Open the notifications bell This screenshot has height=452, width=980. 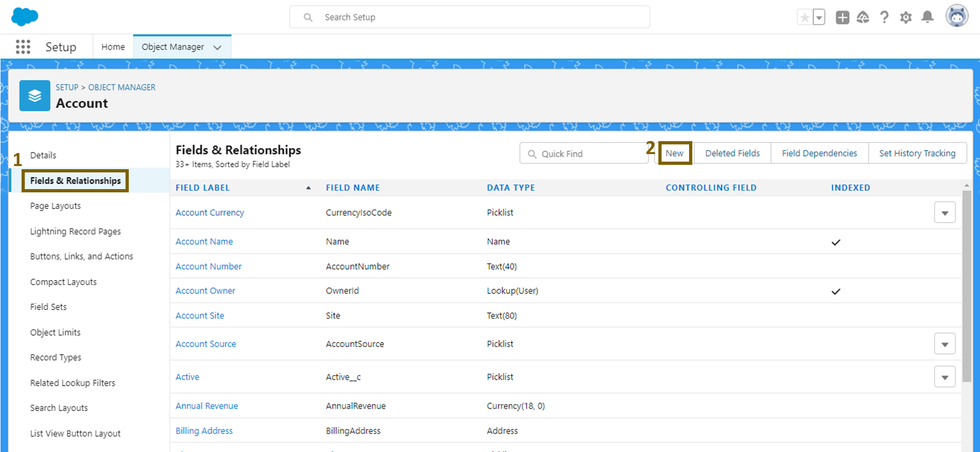[x=927, y=17]
